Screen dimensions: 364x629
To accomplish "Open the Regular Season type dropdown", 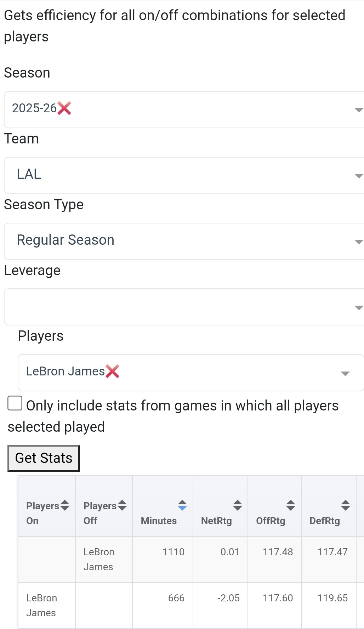I will [358, 242].
